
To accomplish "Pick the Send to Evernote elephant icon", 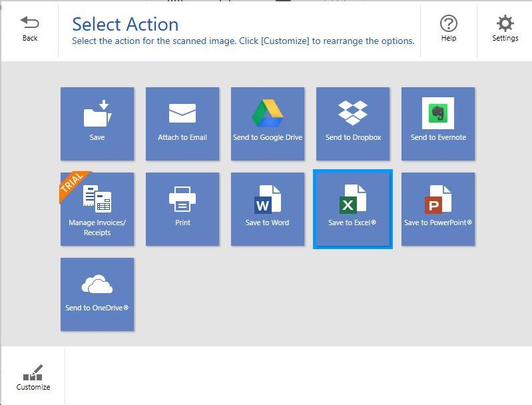I will [x=437, y=113].
